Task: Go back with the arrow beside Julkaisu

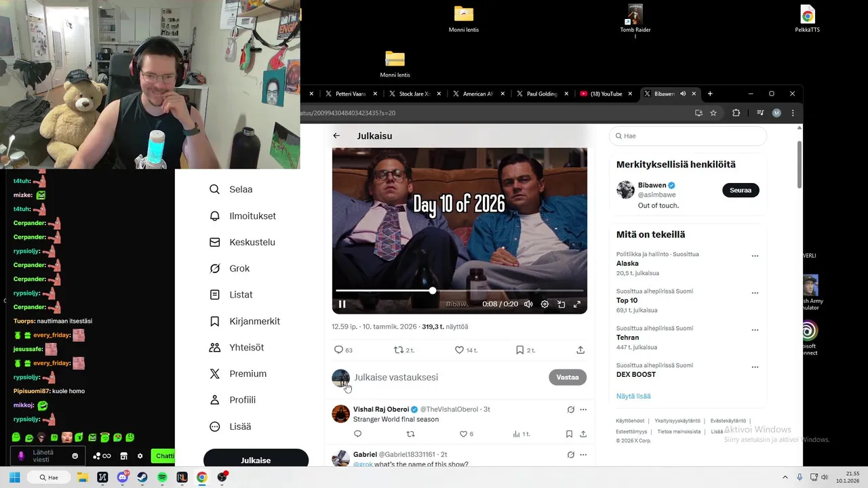Action: 336,136
